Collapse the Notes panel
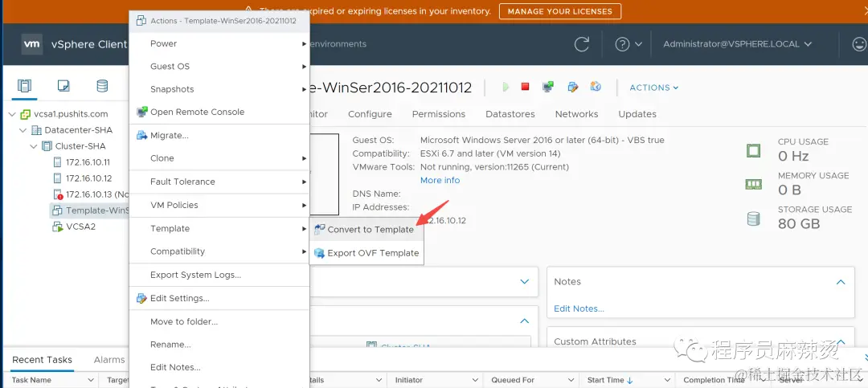The width and height of the screenshot is (868, 388). click(841, 282)
